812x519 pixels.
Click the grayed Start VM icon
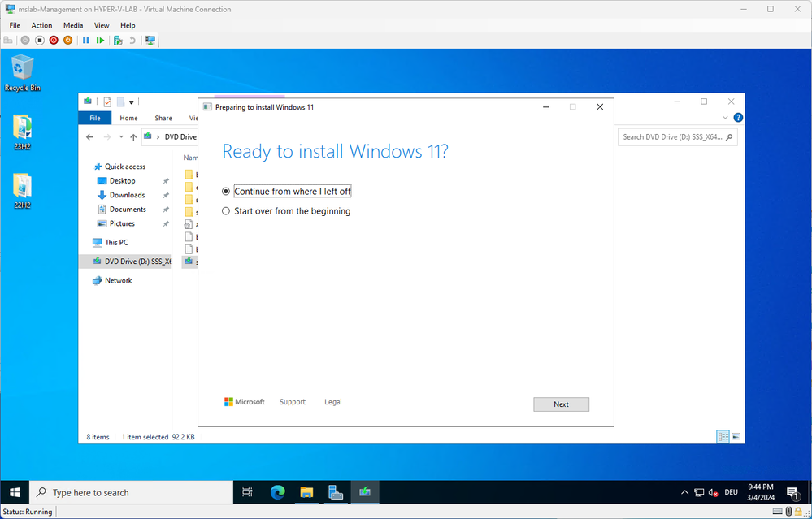pos(25,40)
